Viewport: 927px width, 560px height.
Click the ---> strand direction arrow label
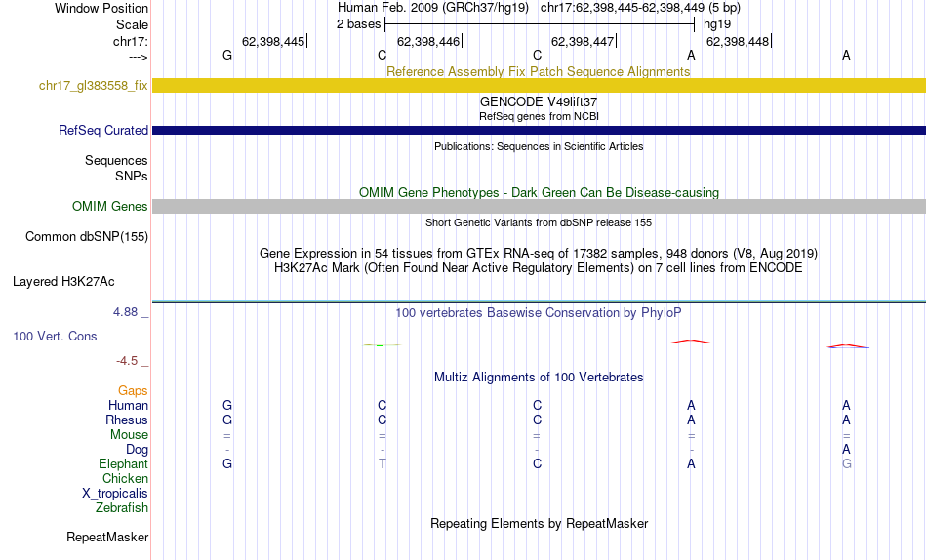(139, 57)
